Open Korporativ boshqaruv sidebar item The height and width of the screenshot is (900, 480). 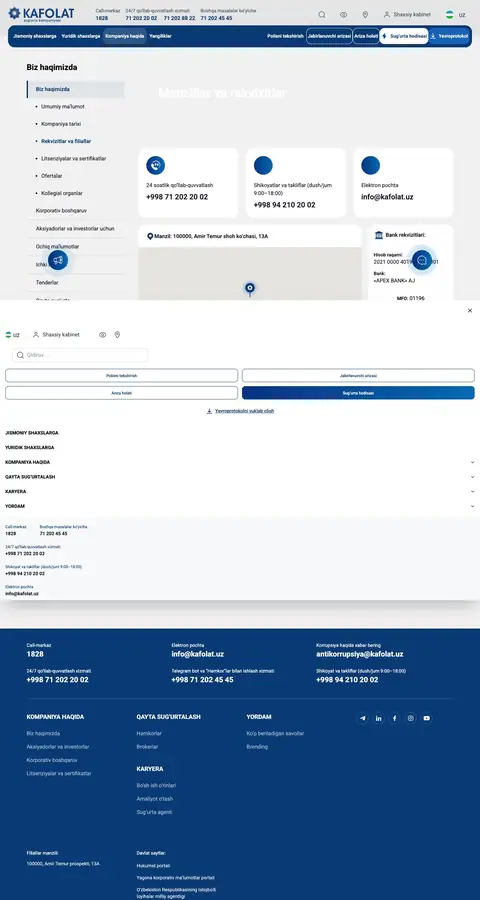[x=61, y=211]
